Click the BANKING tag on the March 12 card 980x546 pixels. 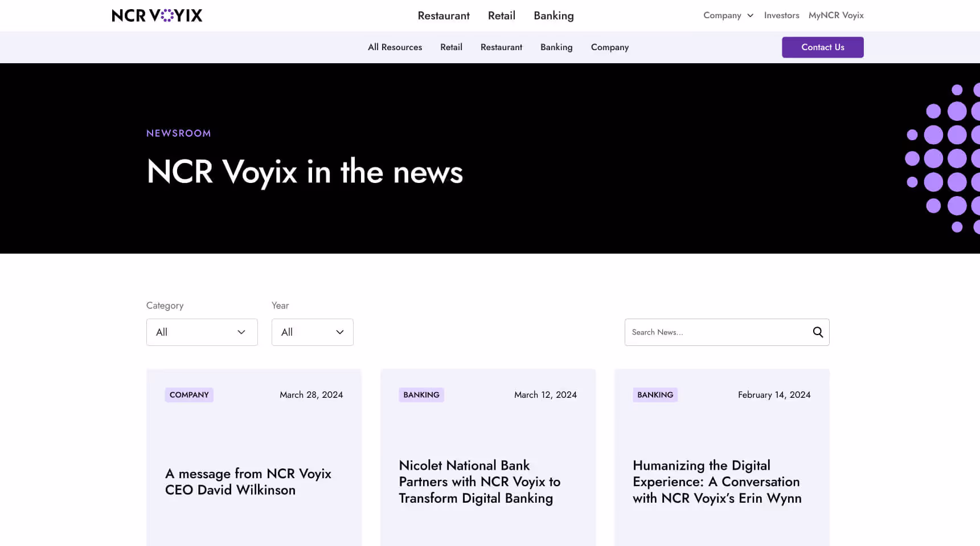pyautogui.click(x=421, y=395)
